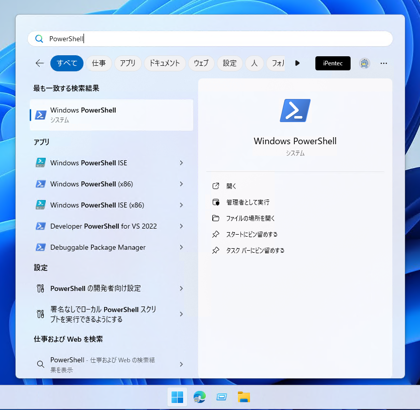Click the folder icon beside ファイルの場所を開く
420x410 pixels.
(216, 218)
